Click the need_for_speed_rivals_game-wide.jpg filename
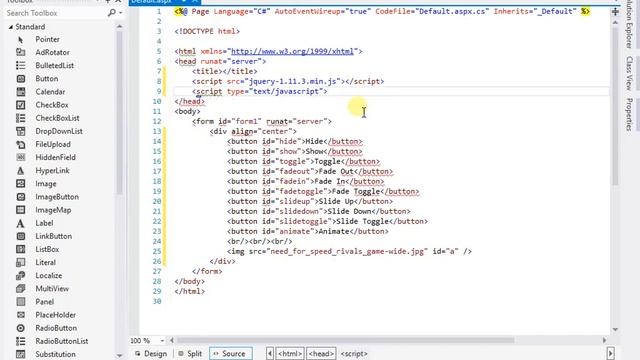The image size is (640, 360). [x=347, y=251]
